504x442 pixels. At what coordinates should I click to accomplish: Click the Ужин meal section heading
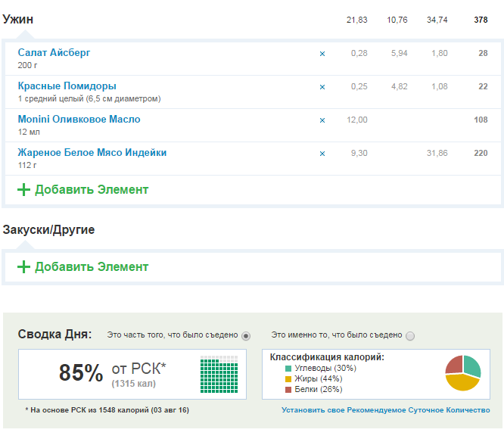tap(18, 19)
